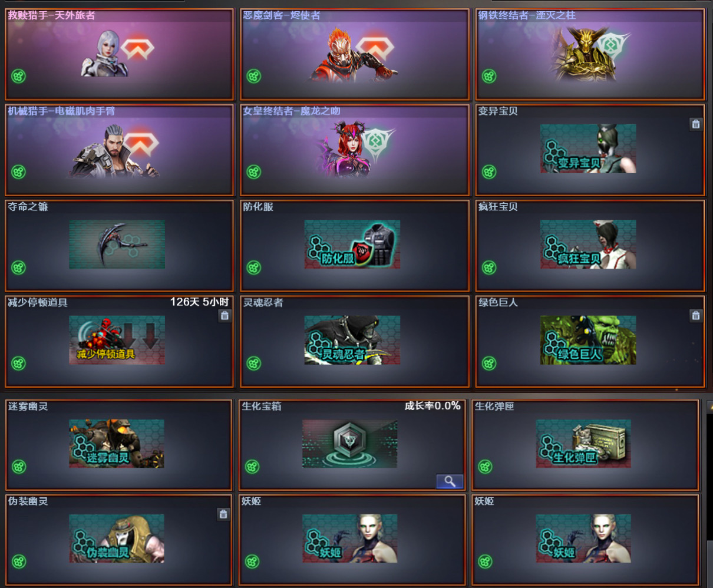Pick the 女皇终结者-魔龙之吻 card
Screen dimensions: 713x588
click(355, 150)
